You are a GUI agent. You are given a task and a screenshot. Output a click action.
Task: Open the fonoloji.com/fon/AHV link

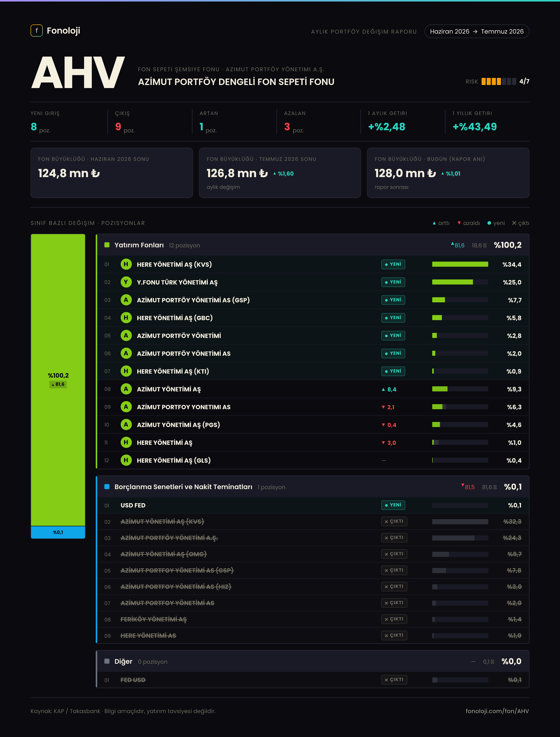[497, 711]
